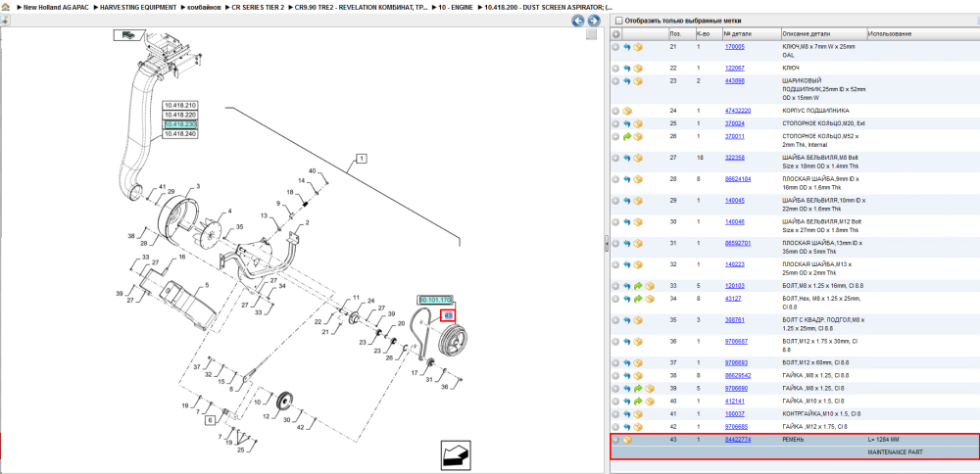Click the blue arrow icon in row 28
The height and width of the screenshot is (474, 980).
[x=627, y=179]
